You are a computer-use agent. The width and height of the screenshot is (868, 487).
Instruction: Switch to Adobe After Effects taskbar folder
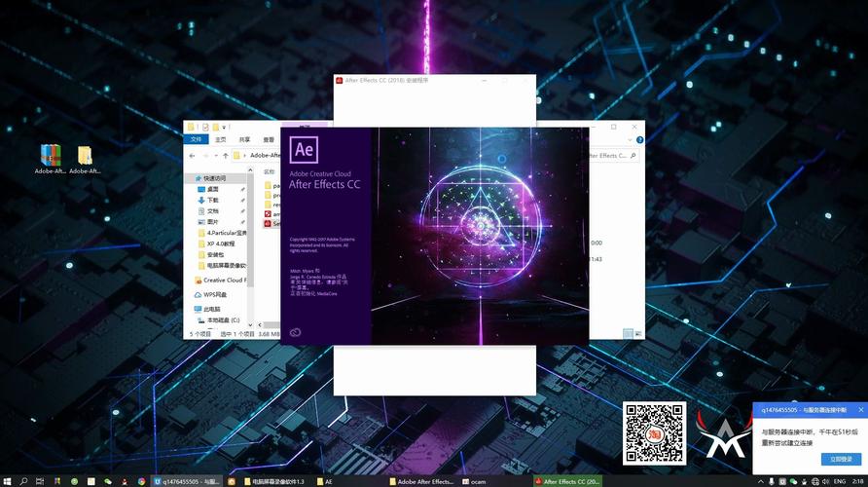click(421, 481)
